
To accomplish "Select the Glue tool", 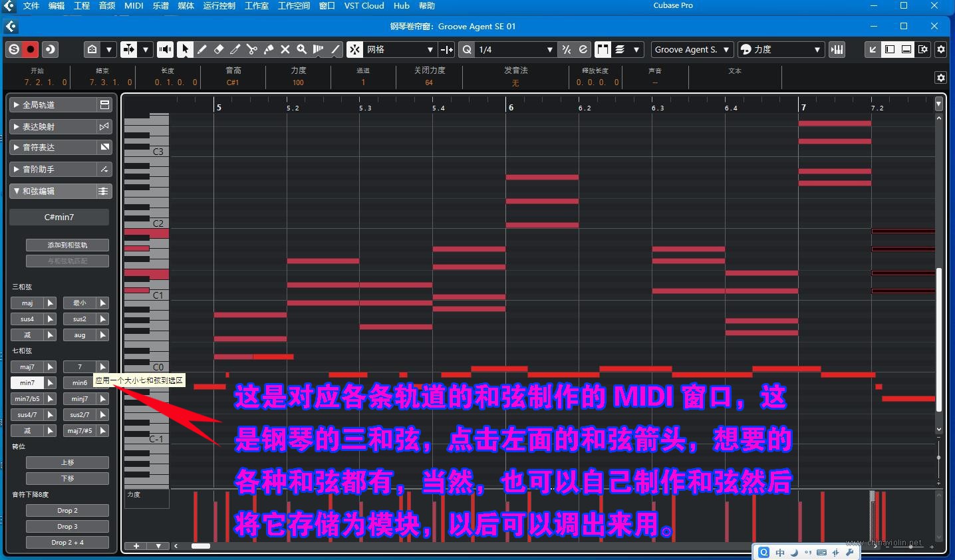I will tap(268, 49).
